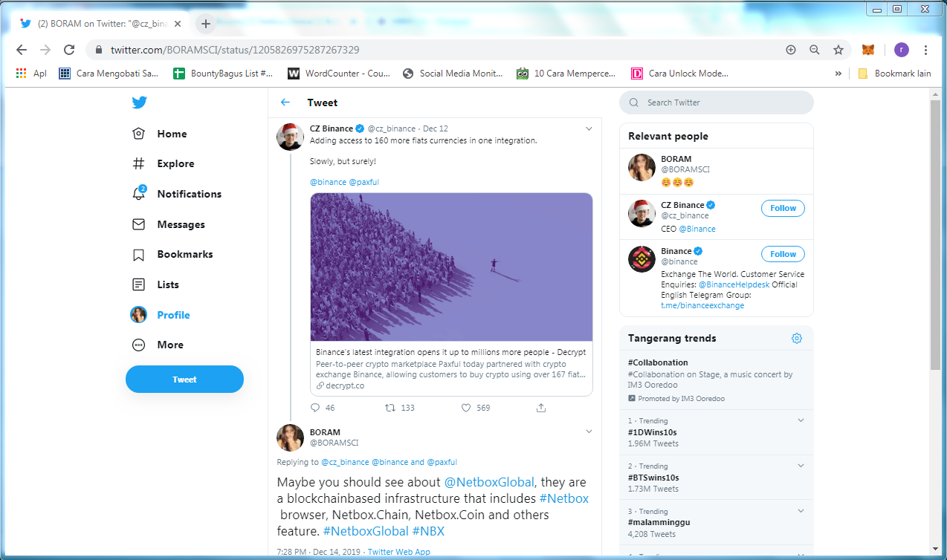Expand options for #BTSwins10s trend
947x560 pixels.
(x=801, y=466)
